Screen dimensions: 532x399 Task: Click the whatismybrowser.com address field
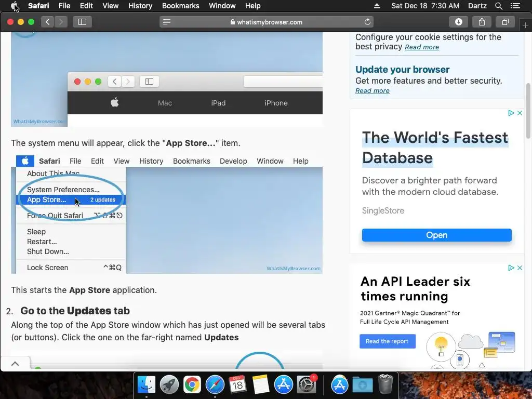[267, 22]
